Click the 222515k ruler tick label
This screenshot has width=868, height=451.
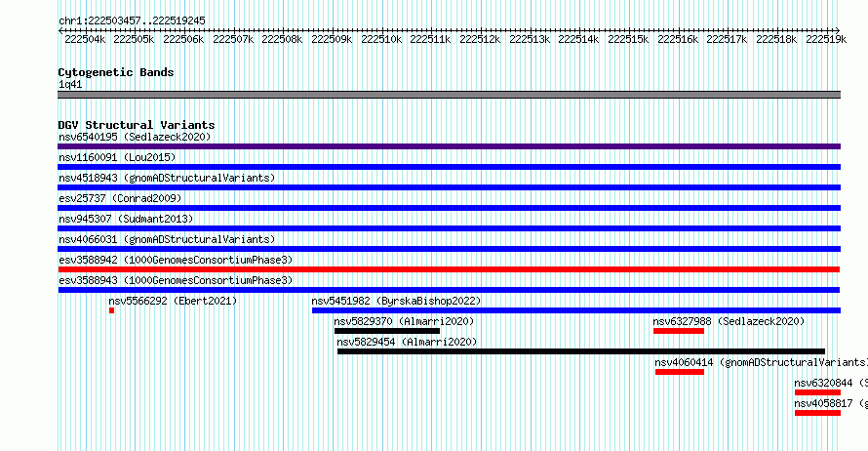pos(628,39)
